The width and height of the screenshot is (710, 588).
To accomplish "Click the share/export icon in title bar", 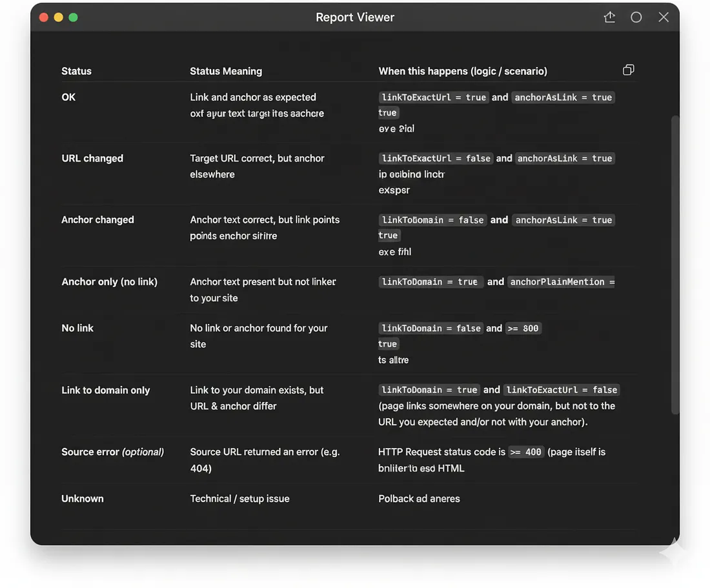I will click(609, 17).
